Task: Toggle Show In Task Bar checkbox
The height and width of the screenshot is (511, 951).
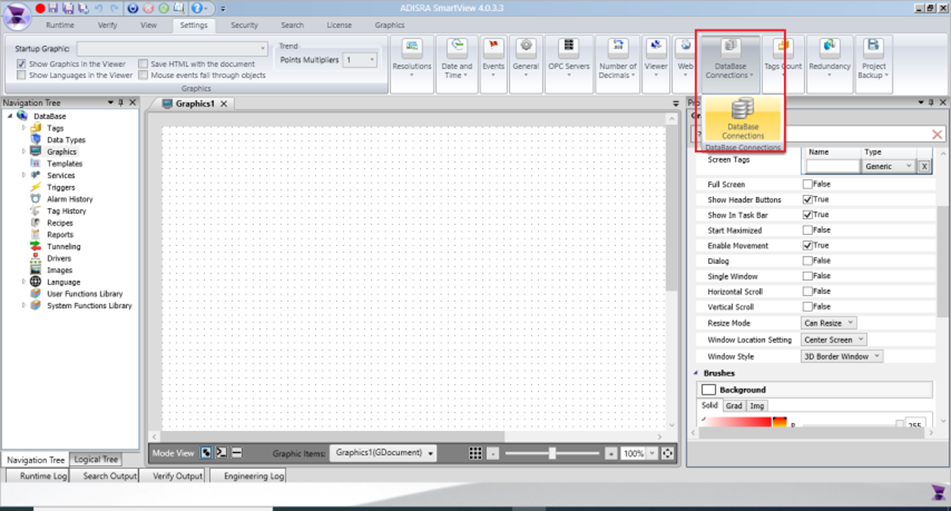Action: pos(807,215)
